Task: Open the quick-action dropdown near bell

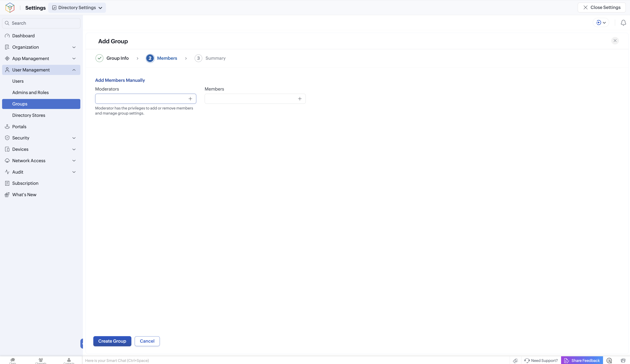Action: click(601, 23)
